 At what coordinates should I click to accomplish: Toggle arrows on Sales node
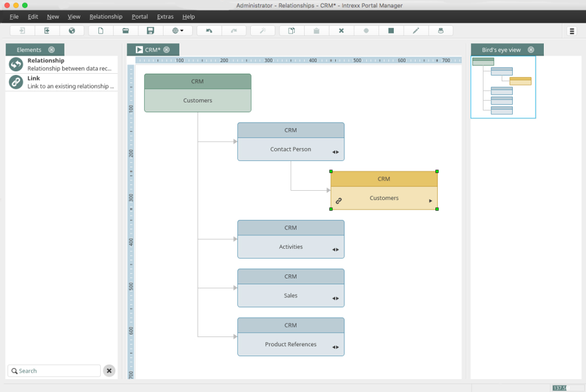click(x=336, y=298)
